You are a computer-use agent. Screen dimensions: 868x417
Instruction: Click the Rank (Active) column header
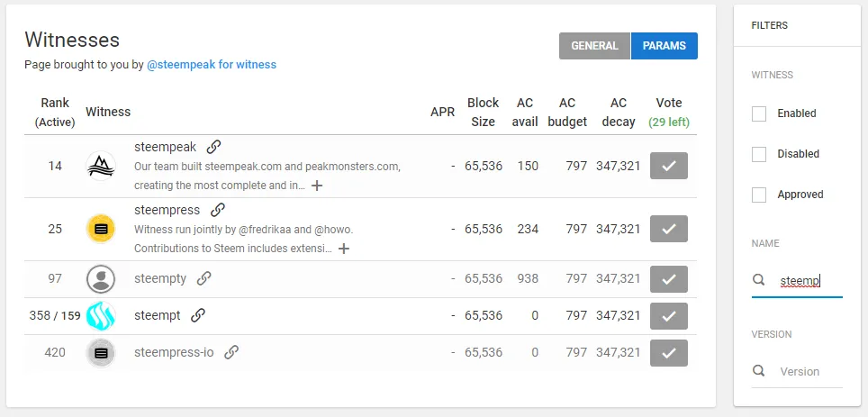55,113
